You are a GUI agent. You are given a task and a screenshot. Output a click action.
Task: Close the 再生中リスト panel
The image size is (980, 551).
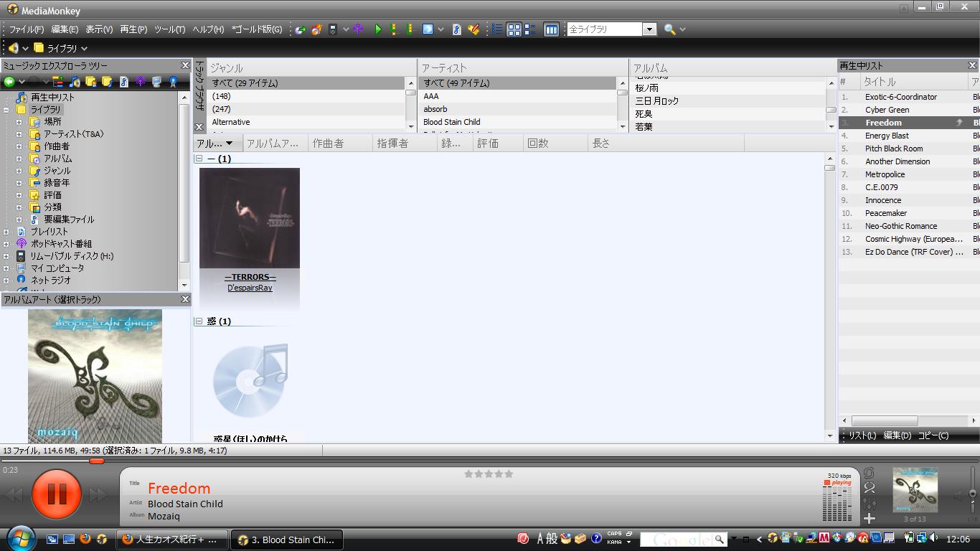click(x=973, y=65)
